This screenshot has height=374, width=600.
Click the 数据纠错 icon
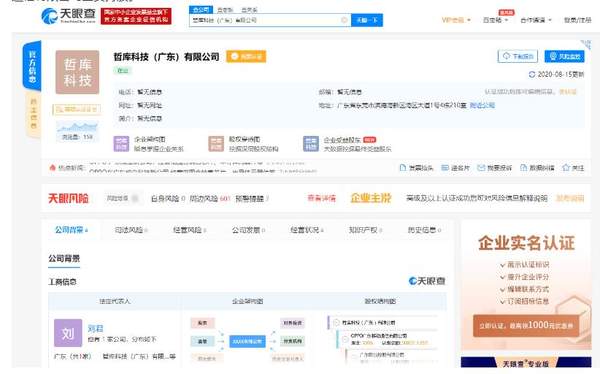(x=523, y=168)
